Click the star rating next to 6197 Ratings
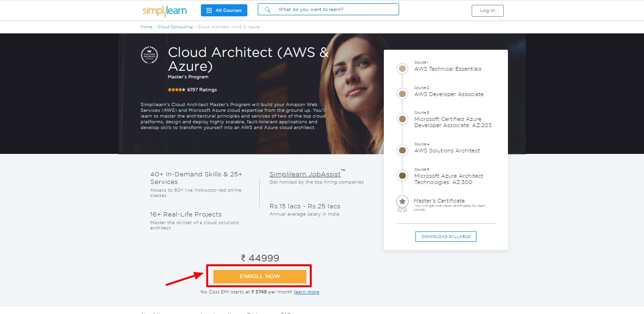Viewport: 644px width, 314px height. 176,89
